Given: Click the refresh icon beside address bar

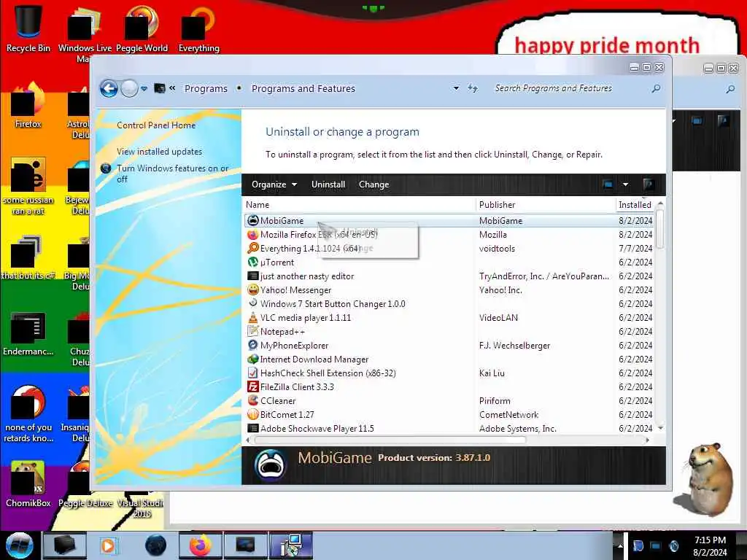Looking at the screenshot, I should (473, 88).
